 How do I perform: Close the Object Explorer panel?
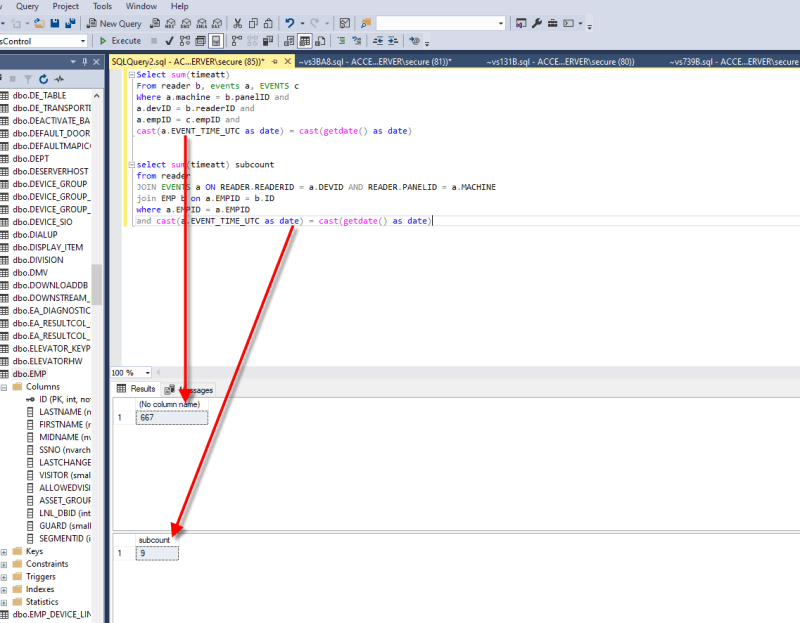pos(96,62)
